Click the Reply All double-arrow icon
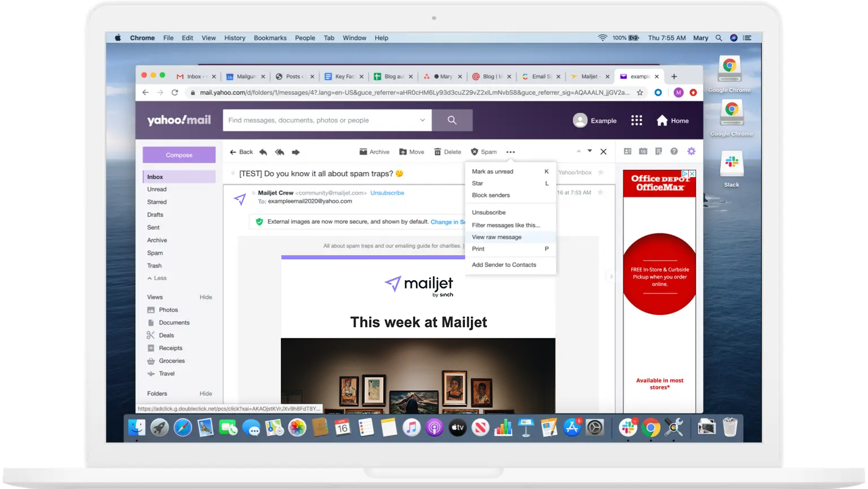The width and height of the screenshot is (868, 489). [x=279, y=152]
